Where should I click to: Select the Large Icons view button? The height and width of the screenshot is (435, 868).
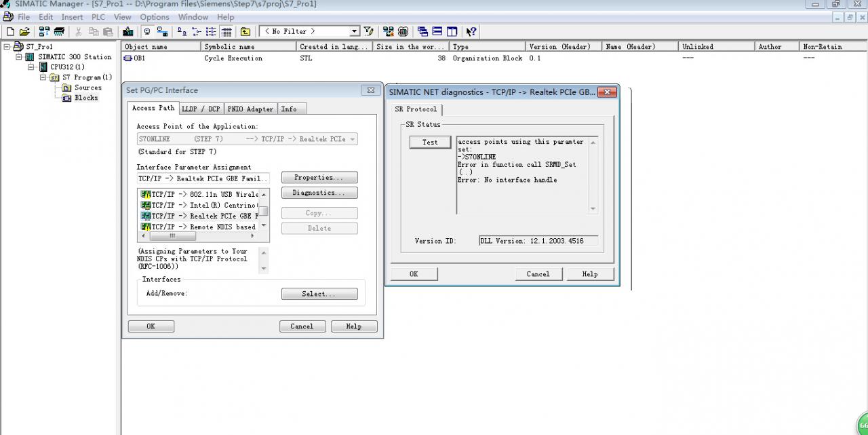coord(182,31)
